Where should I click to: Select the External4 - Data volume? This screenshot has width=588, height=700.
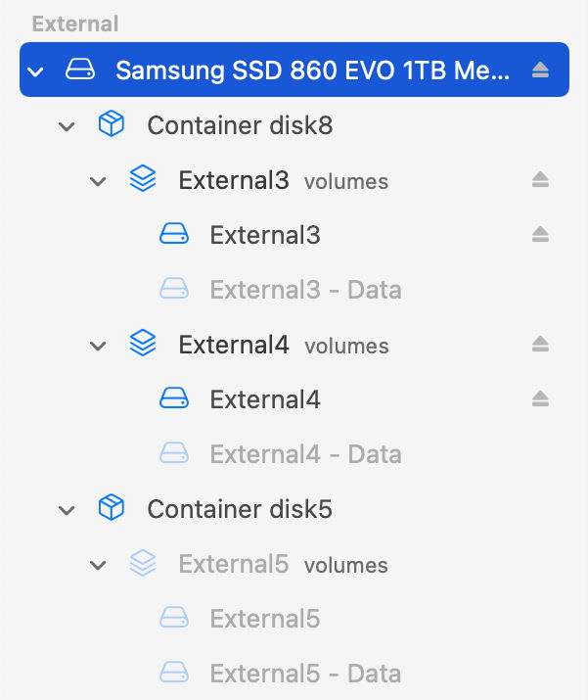pos(305,454)
